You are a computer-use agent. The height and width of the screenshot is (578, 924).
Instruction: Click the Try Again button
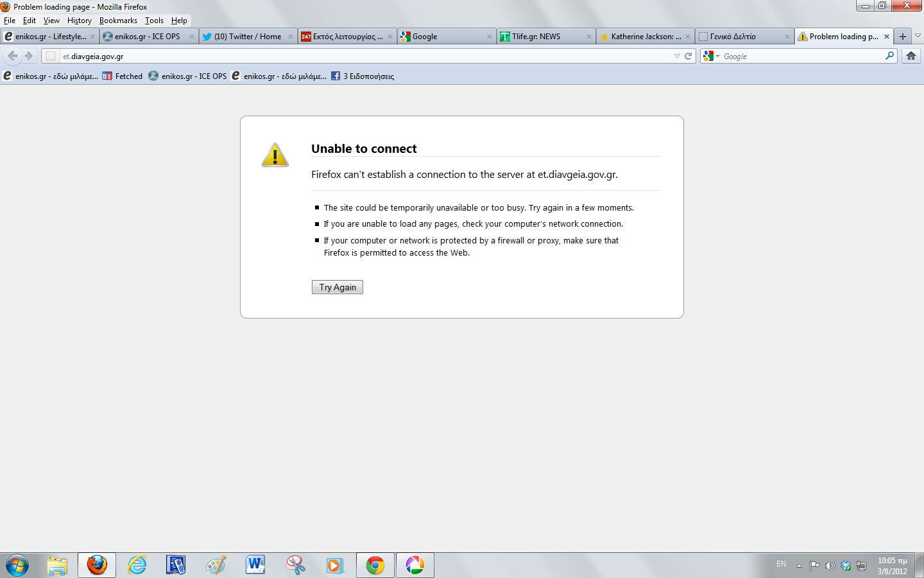(338, 287)
